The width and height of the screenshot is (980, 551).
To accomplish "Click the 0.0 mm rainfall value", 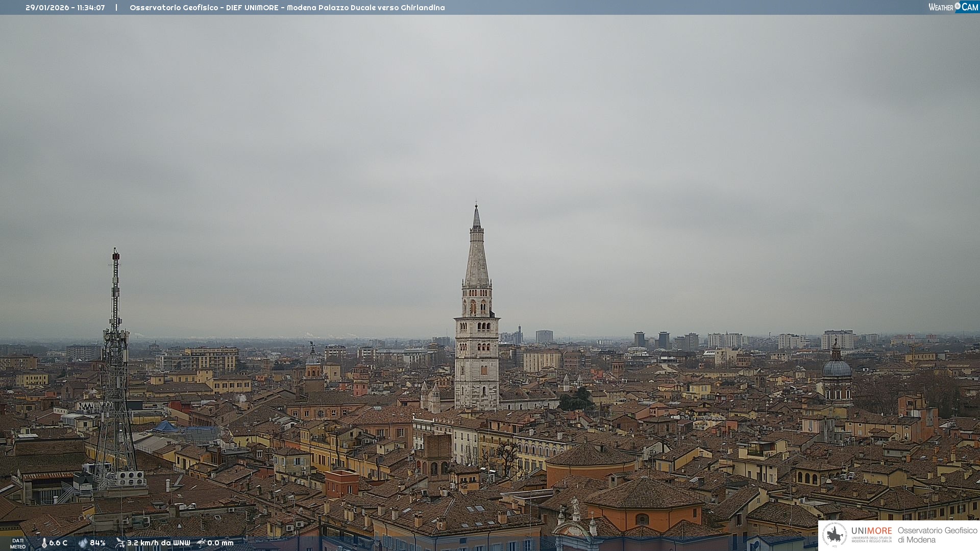I will (x=220, y=543).
